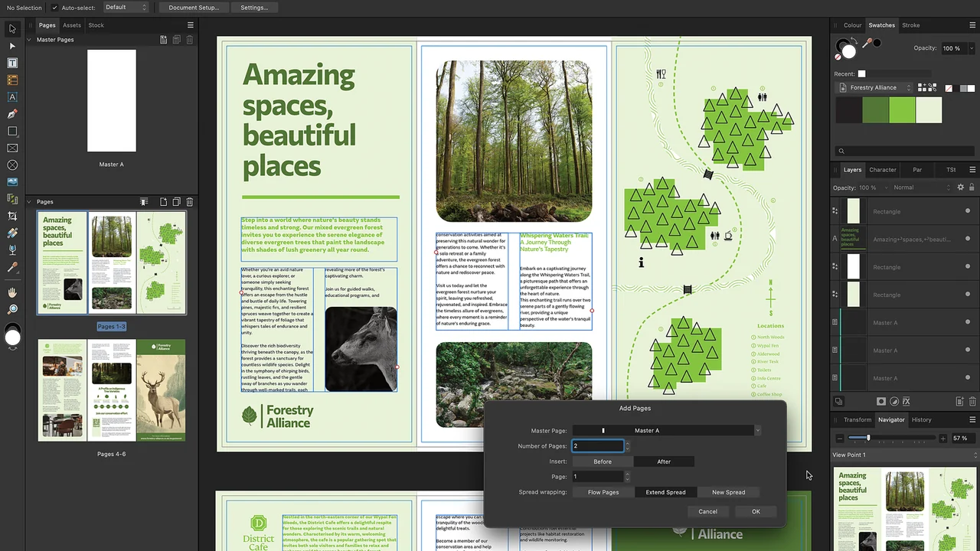Select the Pen tool
The image size is (980, 551).
click(12, 114)
